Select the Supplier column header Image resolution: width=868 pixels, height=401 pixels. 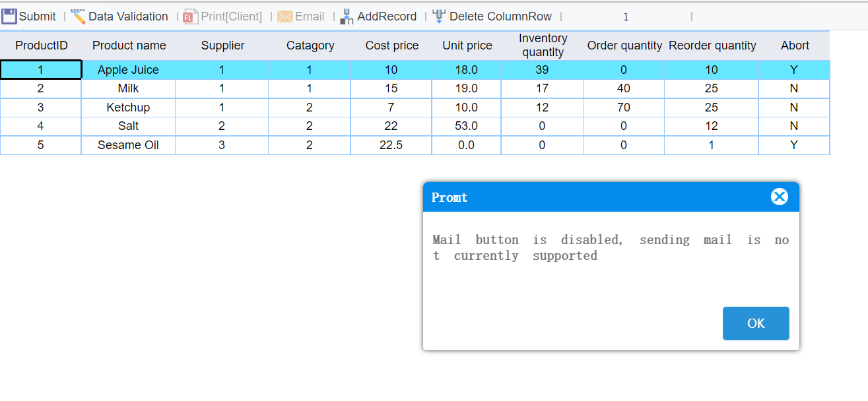[x=222, y=46]
